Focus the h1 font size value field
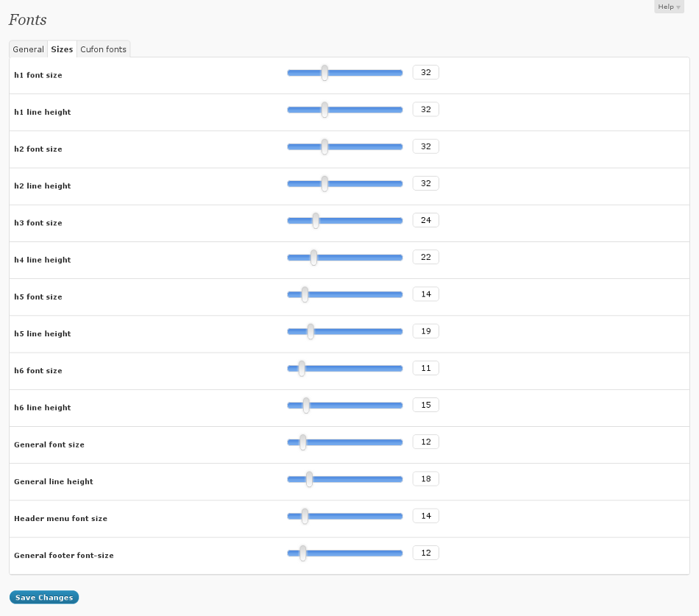Screen dimensions: 699x616 (425, 72)
